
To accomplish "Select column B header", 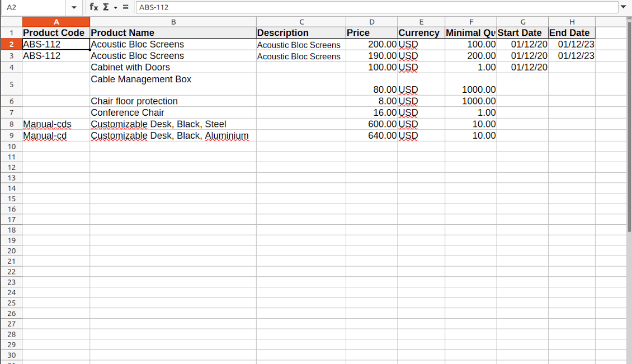I will [173, 22].
